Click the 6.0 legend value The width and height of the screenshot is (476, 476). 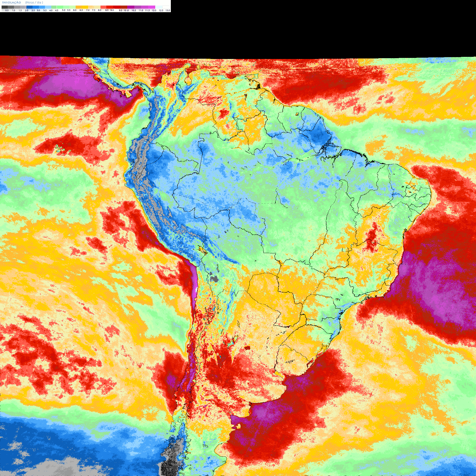coord(75,10)
